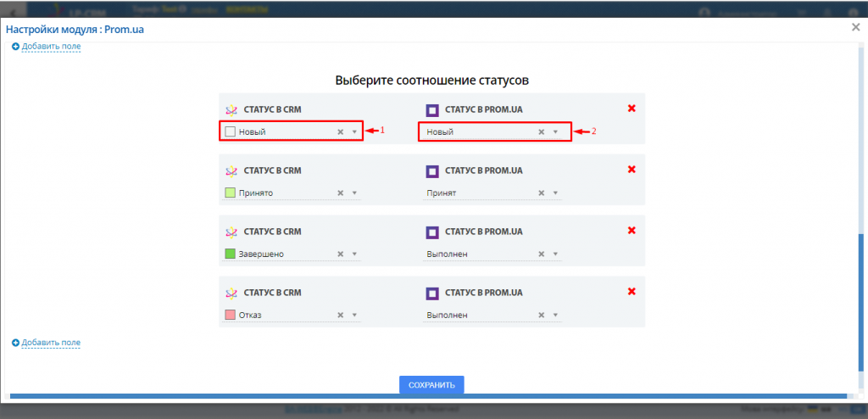Click the СТАТУС В PROM.UA label above Принят
868x419 pixels.
(x=484, y=170)
